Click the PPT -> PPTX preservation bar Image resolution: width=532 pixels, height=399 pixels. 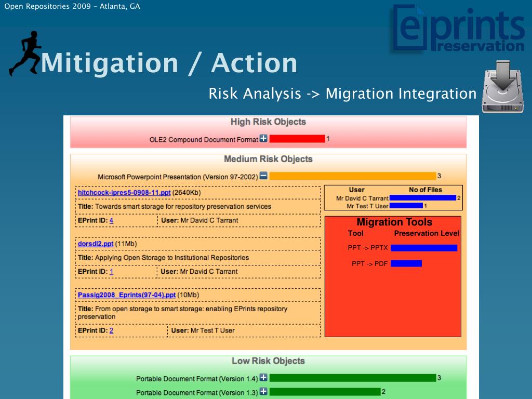pyautogui.click(x=424, y=248)
